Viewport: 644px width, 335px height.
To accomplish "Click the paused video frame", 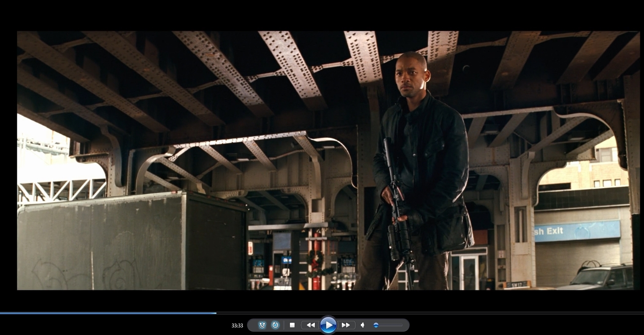I will coord(328,160).
